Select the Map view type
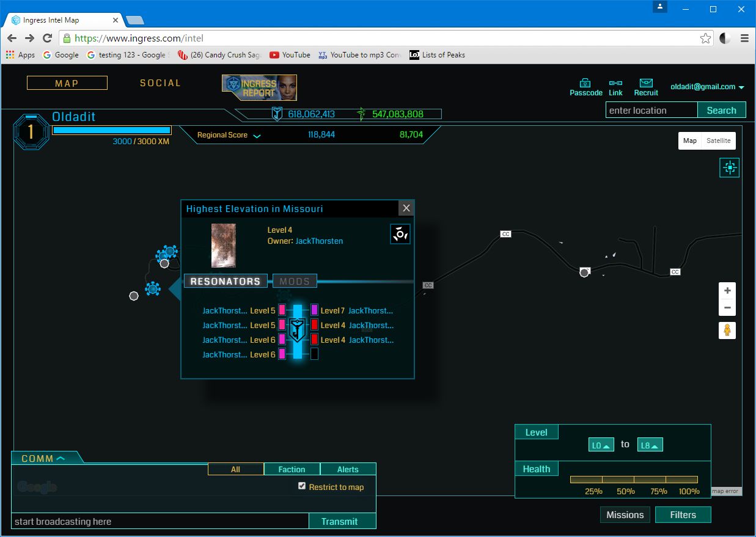This screenshot has width=756, height=537. tap(689, 141)
